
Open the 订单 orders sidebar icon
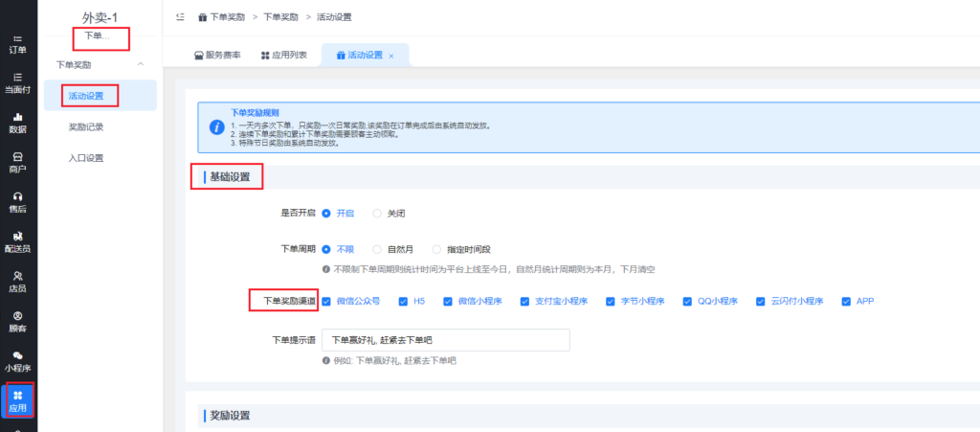(17, 38)
